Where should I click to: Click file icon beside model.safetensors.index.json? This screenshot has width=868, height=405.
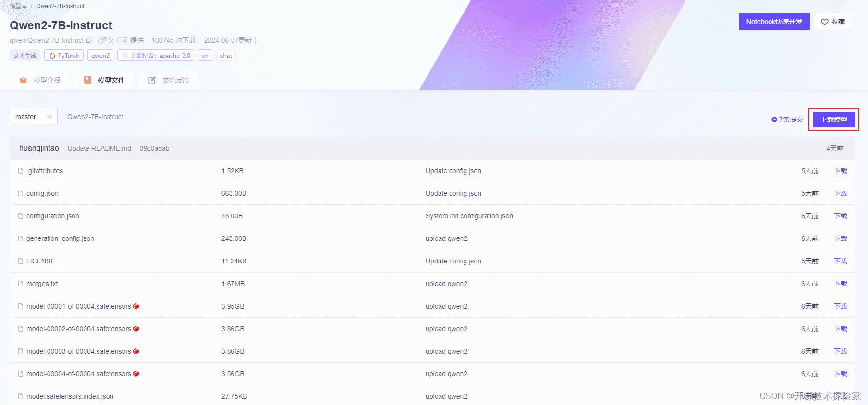coord(21,396)
